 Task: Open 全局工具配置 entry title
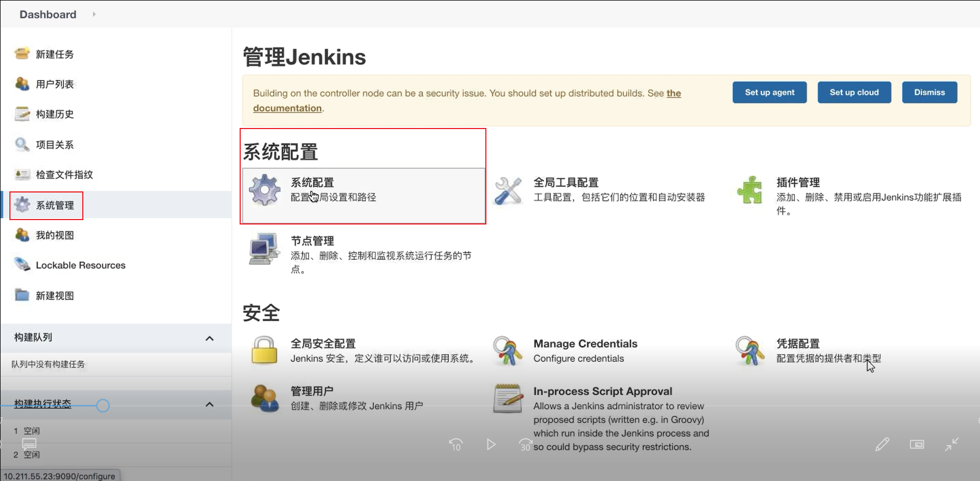point(566,182)
